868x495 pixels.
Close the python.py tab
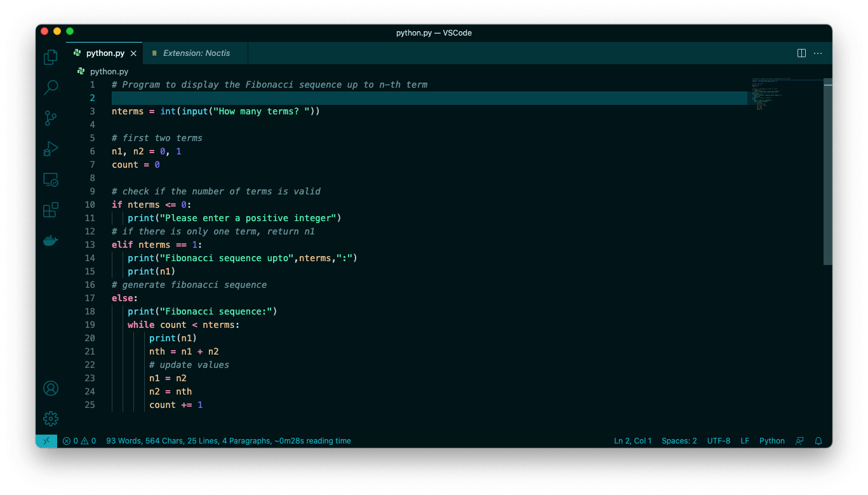click(133, 53)
